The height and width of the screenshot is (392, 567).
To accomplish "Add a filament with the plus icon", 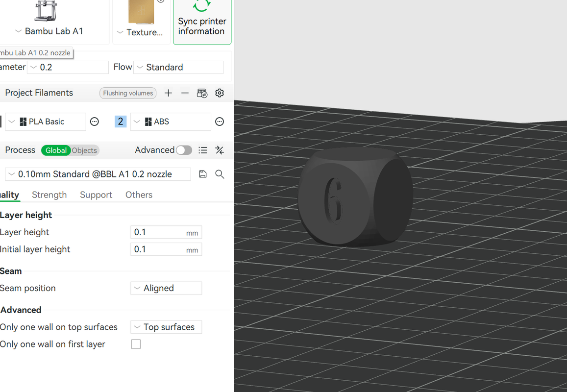I will (168, 93).
